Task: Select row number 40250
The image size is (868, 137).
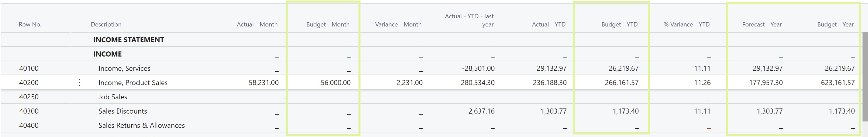Action: click(29, 97)
